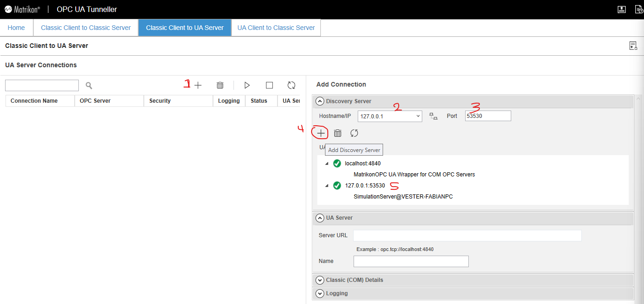Collapse the 127.0.0.1:53530 tree node
644x304 pixels.
point(327,186)
